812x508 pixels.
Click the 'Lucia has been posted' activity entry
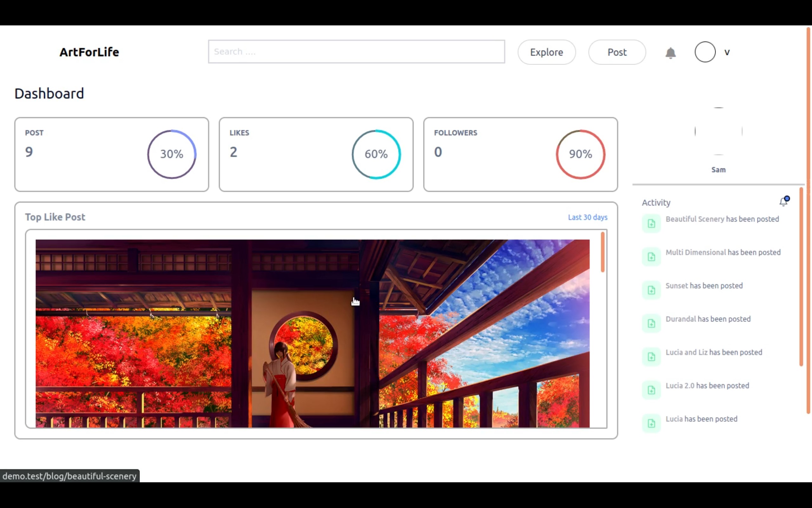tap(701, 419)
